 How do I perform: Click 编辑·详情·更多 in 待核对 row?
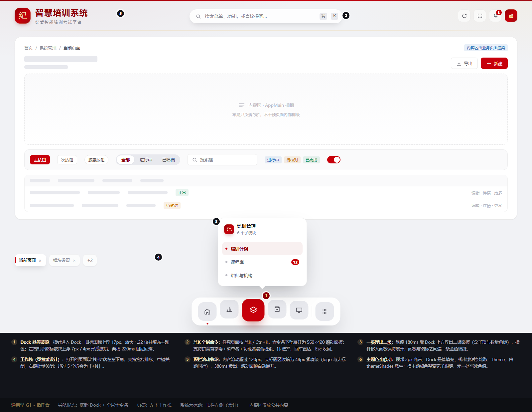(x=486, y=205)
